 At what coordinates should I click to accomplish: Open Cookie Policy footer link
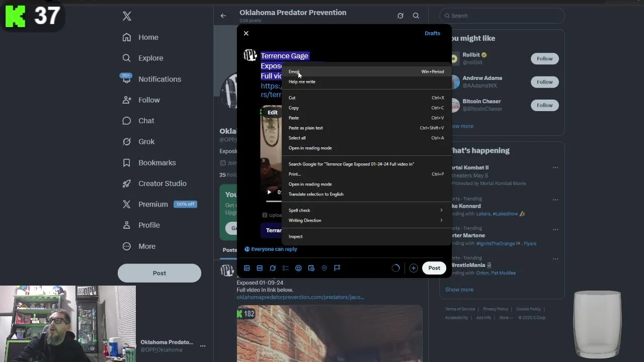[528, 309]
